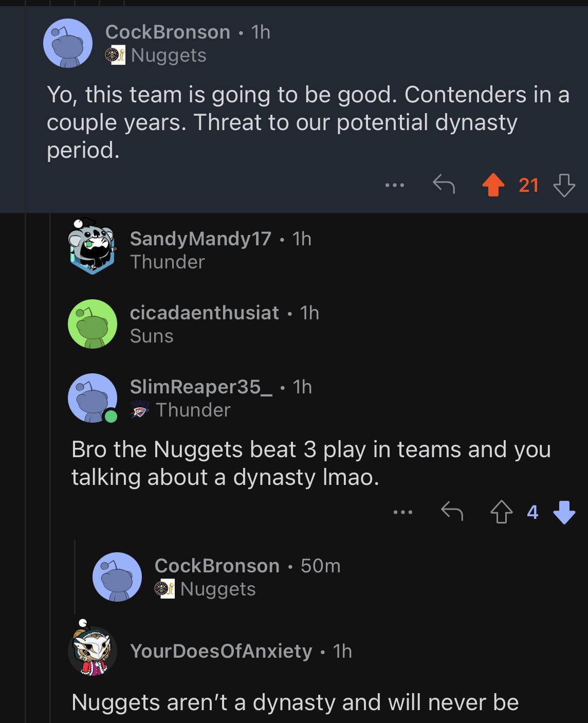This screenshot has height=723, width=588.
Task: View SandyMandy17's avatar profile
Action: click(x=92, y=246)
